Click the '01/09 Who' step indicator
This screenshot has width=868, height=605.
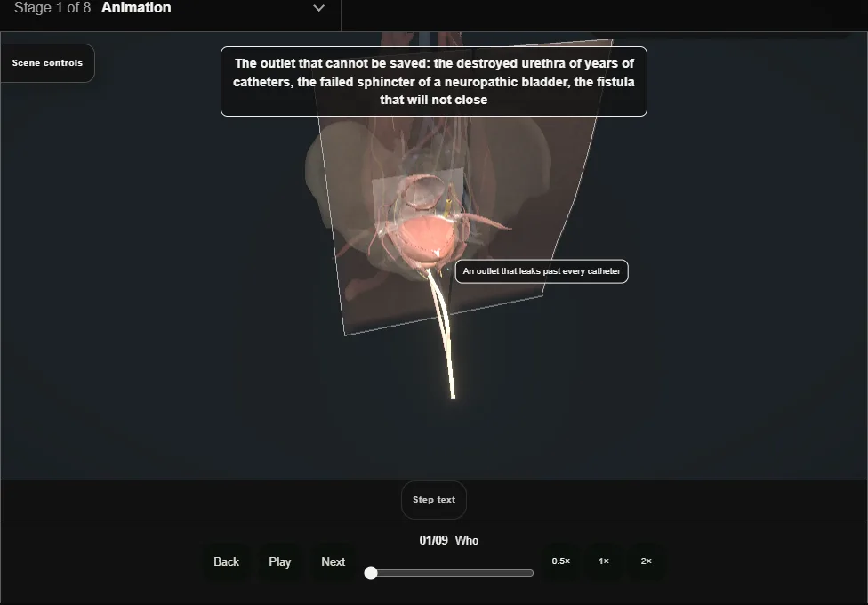(x=449, y=540)
